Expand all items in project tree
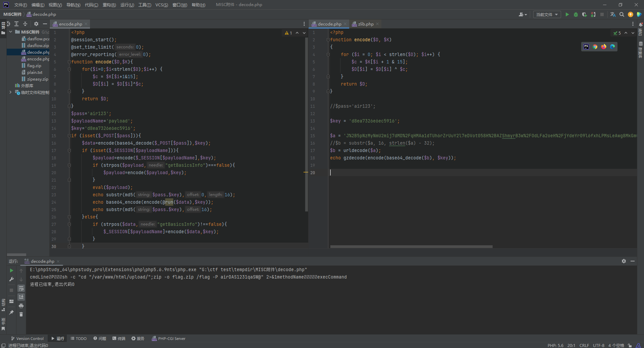The image size is (644, 348). pyautogui.click(x=16, y=24)
